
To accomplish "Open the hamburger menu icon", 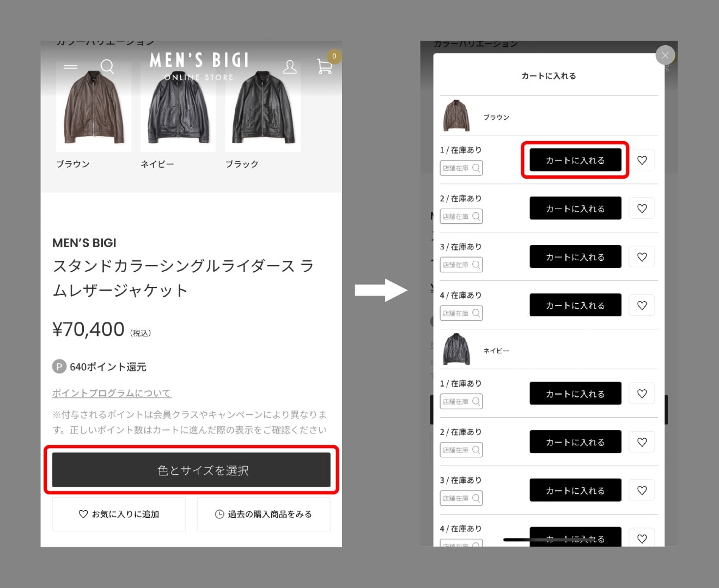I will pyautogui.click(x=70, y=67).
